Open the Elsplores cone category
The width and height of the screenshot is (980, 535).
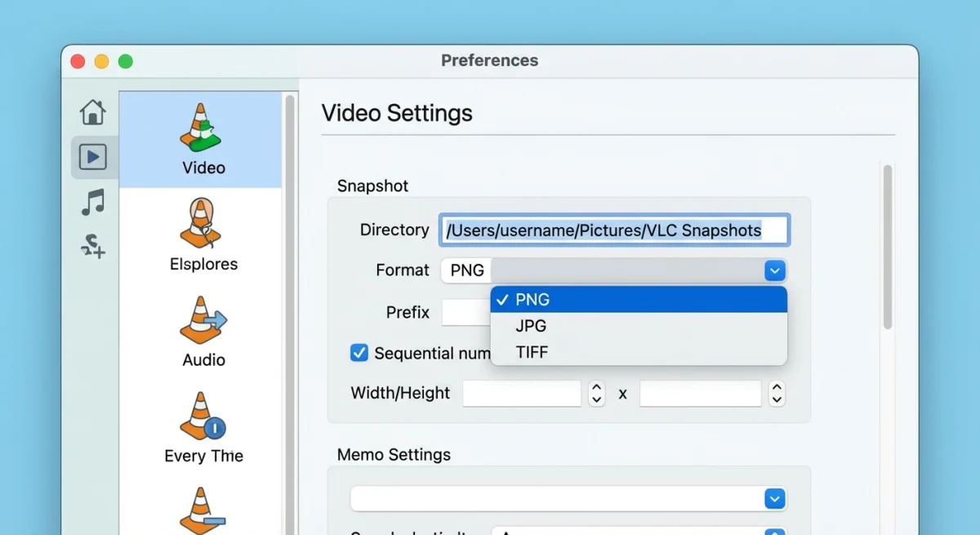[203, 235]
